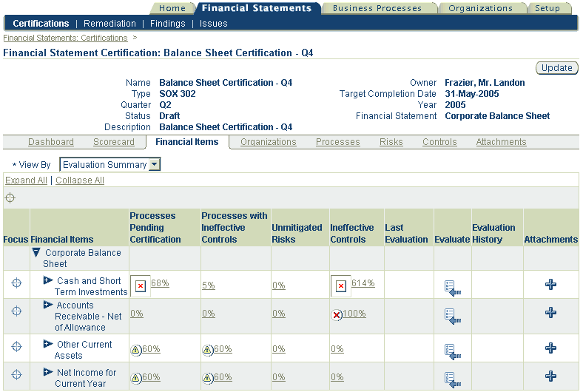Focus on Accounts Receivable row

tap(17, 311)
